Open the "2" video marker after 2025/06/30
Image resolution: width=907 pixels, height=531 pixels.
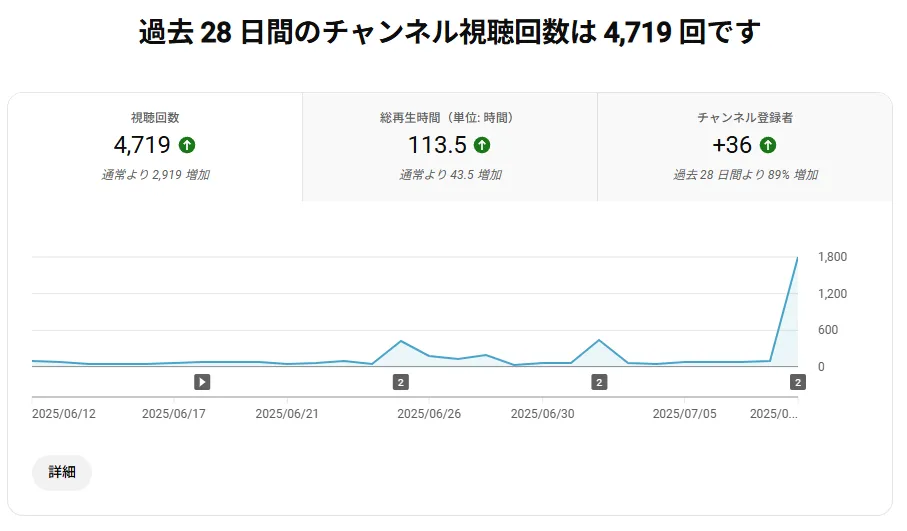coord(599,381)
